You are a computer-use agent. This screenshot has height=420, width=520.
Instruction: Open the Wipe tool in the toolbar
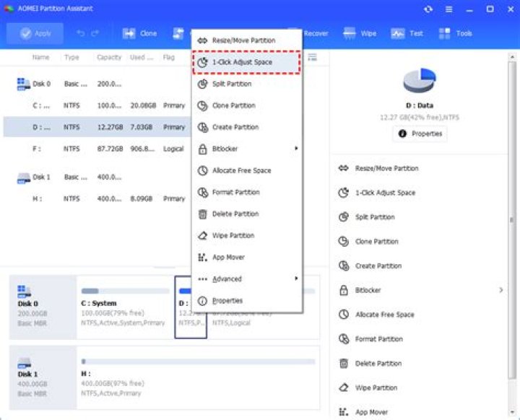click(350, 33)
